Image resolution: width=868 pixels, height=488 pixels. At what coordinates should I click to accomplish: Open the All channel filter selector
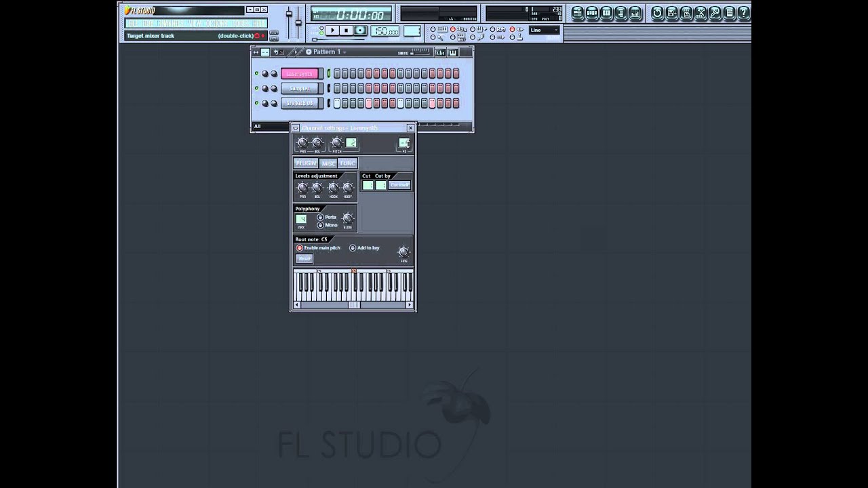pos(270,126)
